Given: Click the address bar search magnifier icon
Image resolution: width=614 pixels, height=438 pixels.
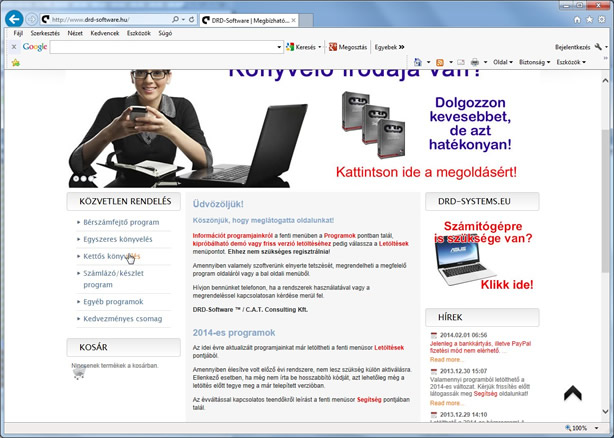Looking at the screenshot, I should [x=175, y=19].
